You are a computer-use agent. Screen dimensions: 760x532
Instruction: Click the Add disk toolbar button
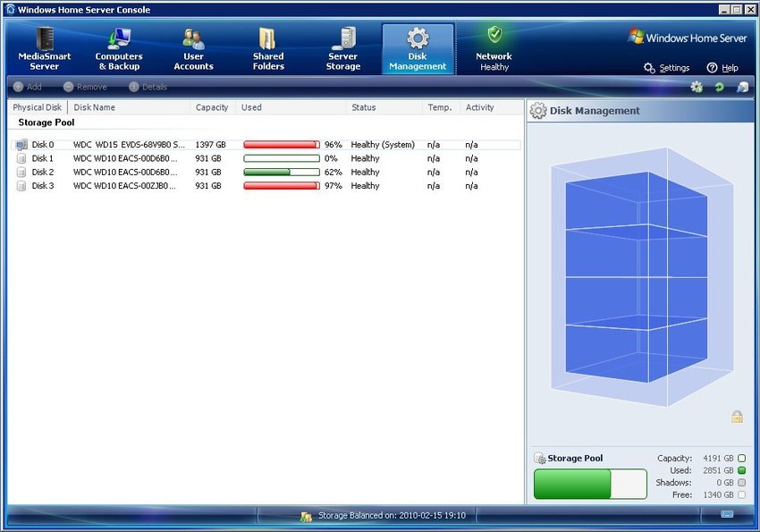pos(28,87)
